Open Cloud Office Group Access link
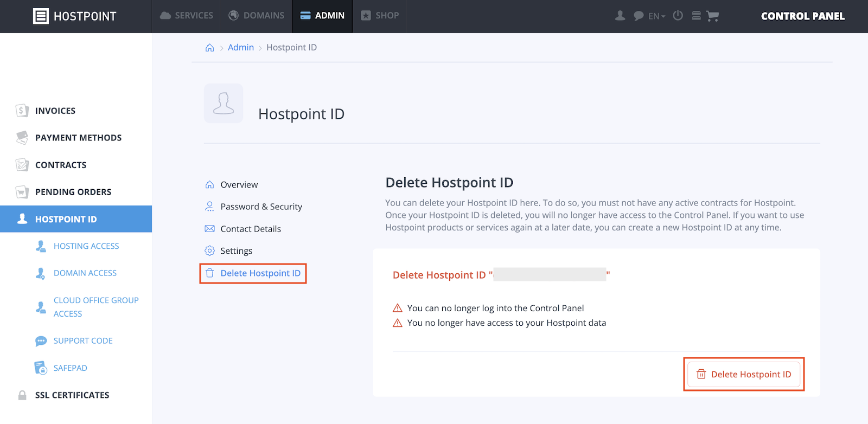This screenshot has width=868, height=424. [96, 307]
